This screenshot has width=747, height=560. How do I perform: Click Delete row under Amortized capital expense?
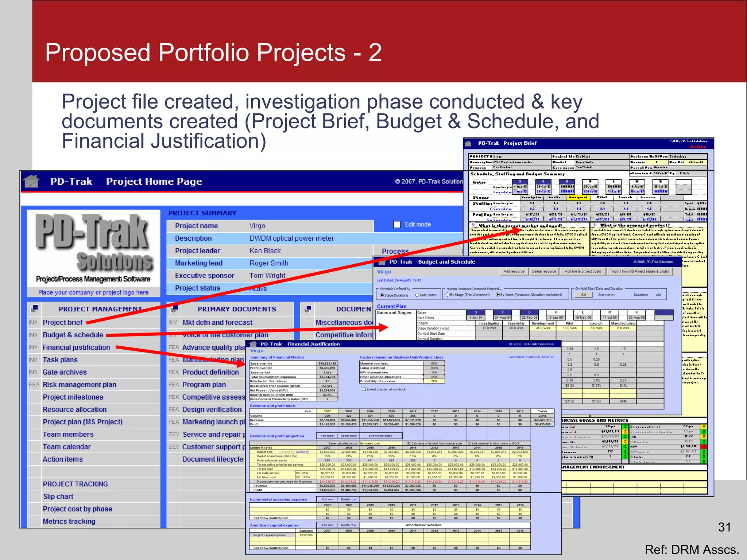[x=349, y=525]
